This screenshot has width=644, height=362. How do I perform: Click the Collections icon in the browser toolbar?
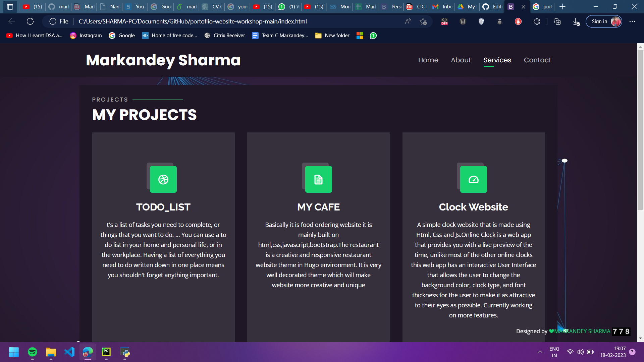click(557, 21)
